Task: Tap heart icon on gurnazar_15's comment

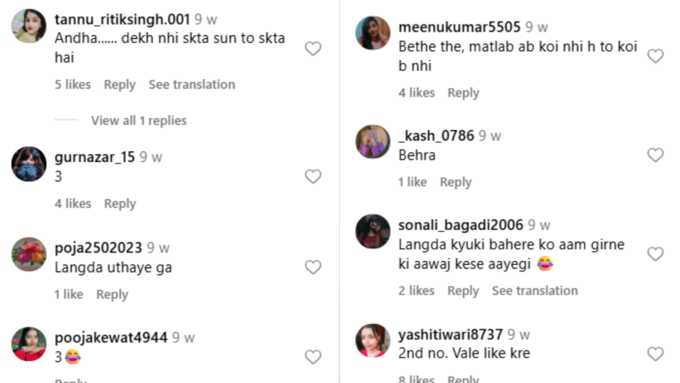Action: pyautogui.click(x=313, y=177)
